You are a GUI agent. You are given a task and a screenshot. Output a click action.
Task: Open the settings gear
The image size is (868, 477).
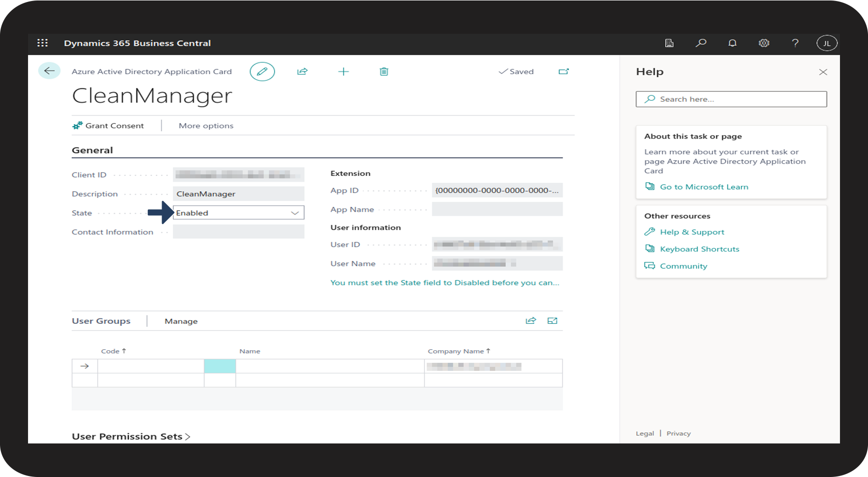[764, 43]
